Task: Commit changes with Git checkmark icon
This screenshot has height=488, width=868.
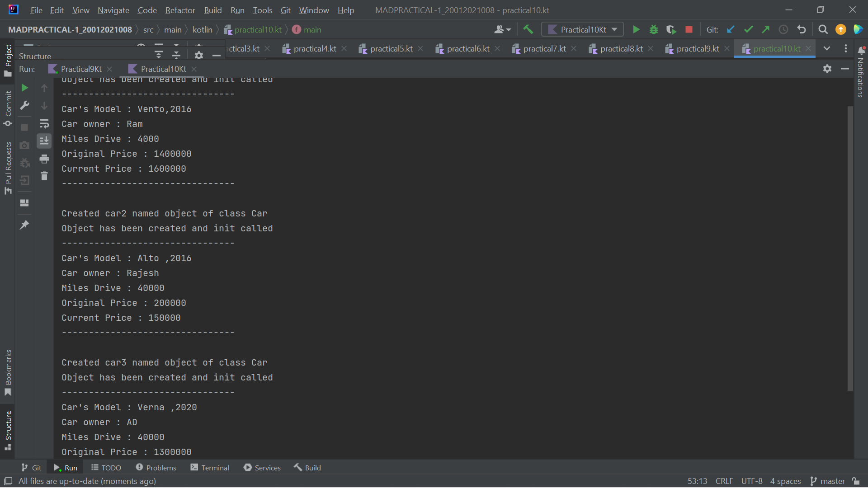Action: (x=748, y=30)
